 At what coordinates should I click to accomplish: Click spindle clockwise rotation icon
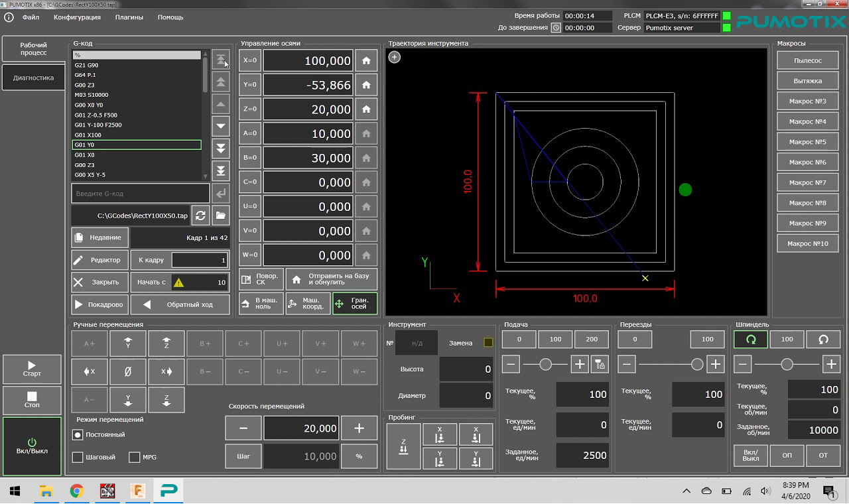750,339
